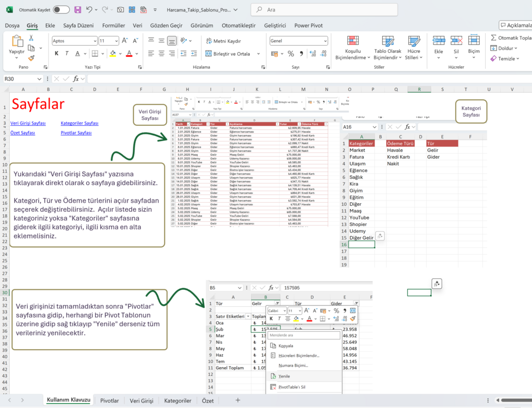
Task: Open the font size 11 dropdown
Action: pos(117,41)
